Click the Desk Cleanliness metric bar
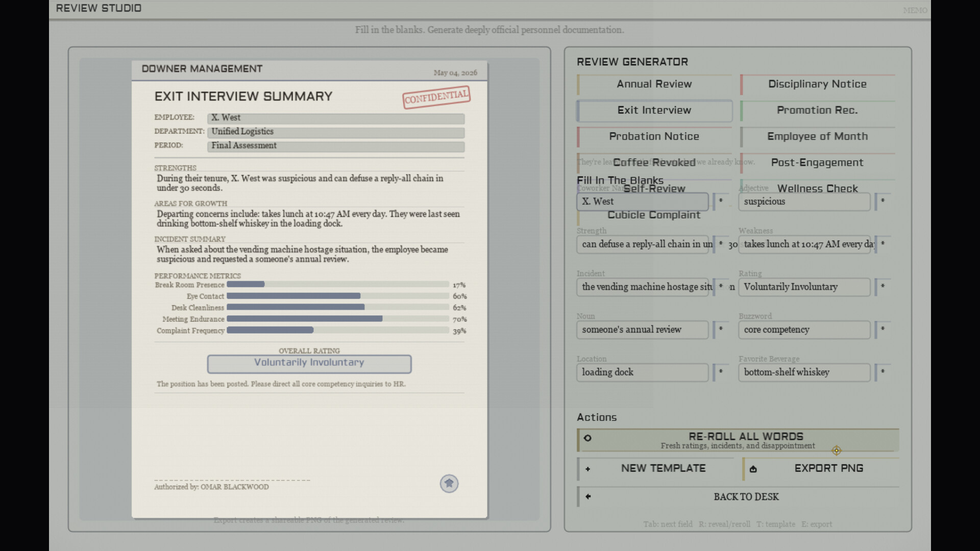Image resolution: width=980 pixels, height=551 pixels. coord(338,308)
